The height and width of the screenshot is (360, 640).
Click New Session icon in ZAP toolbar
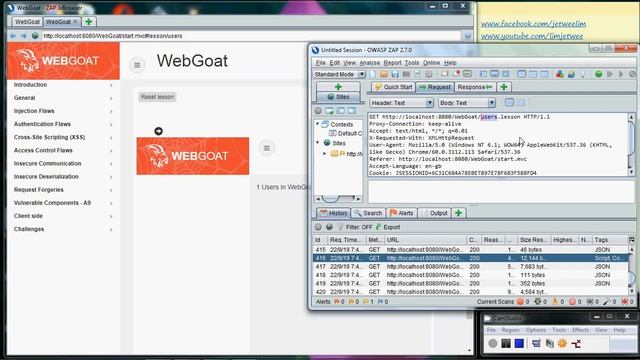pyautogui.click(x=373, y=74)
